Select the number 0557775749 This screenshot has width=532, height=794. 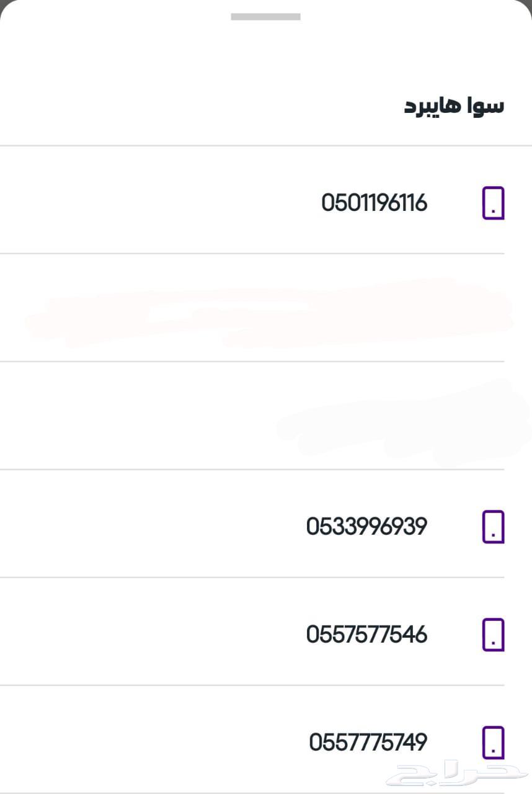pyautogui.click(x=368, y=743)
